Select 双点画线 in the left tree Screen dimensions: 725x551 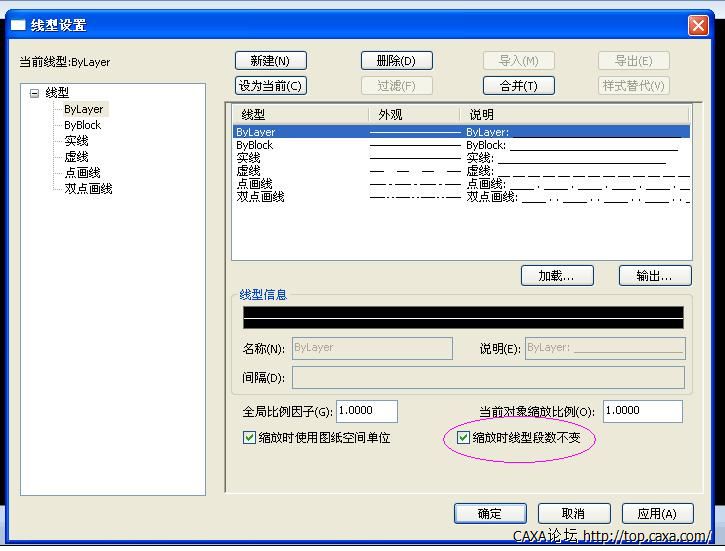pos(88,189)
